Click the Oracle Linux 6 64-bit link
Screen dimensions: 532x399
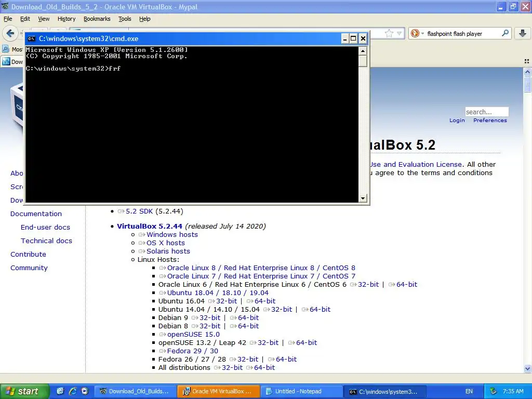(407, 285)
